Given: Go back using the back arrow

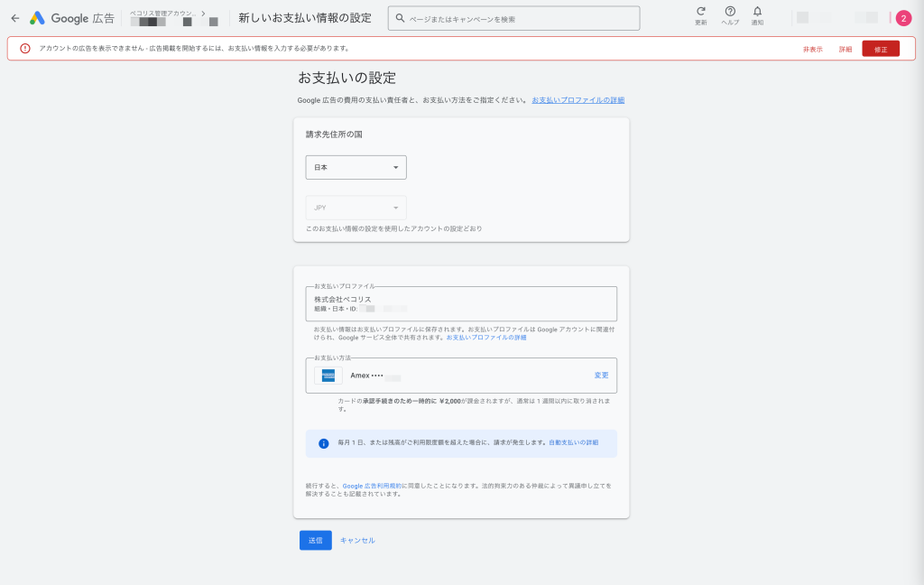Looking at the screenshot, I should pyautogui.click(x=15, y=18).
